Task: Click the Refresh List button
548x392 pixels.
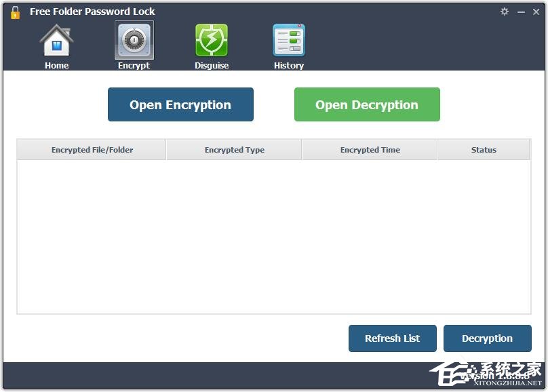Action: (393, 338)
